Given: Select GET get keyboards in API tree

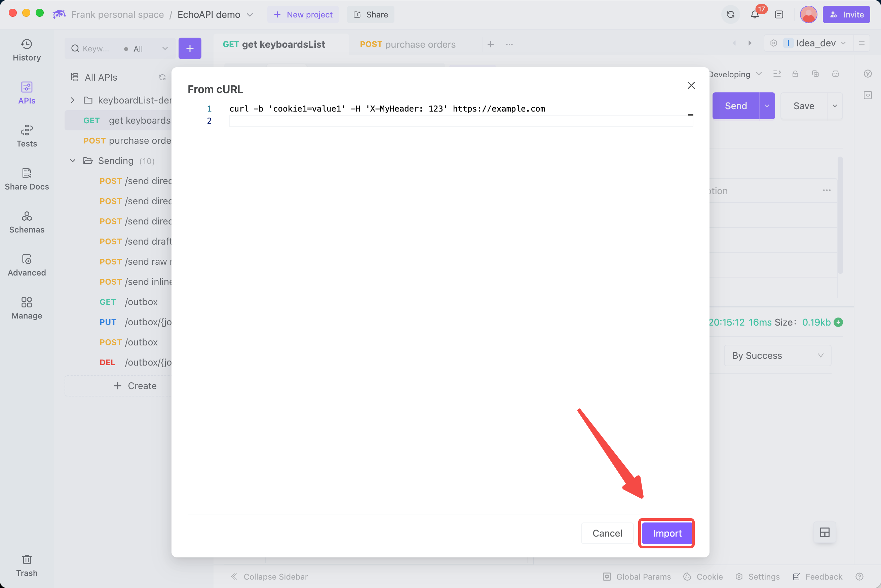Looking at the screenshot, I should tap(118, 120).
